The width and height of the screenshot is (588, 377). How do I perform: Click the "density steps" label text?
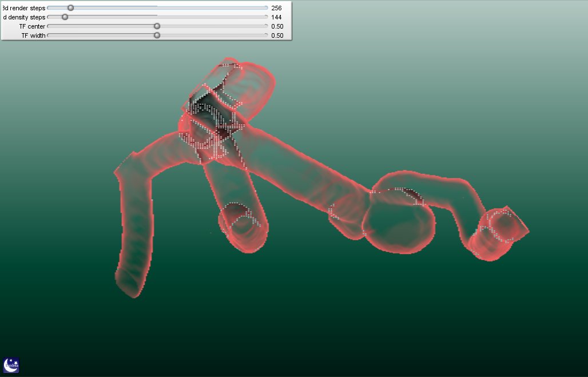tap(24, 17)
